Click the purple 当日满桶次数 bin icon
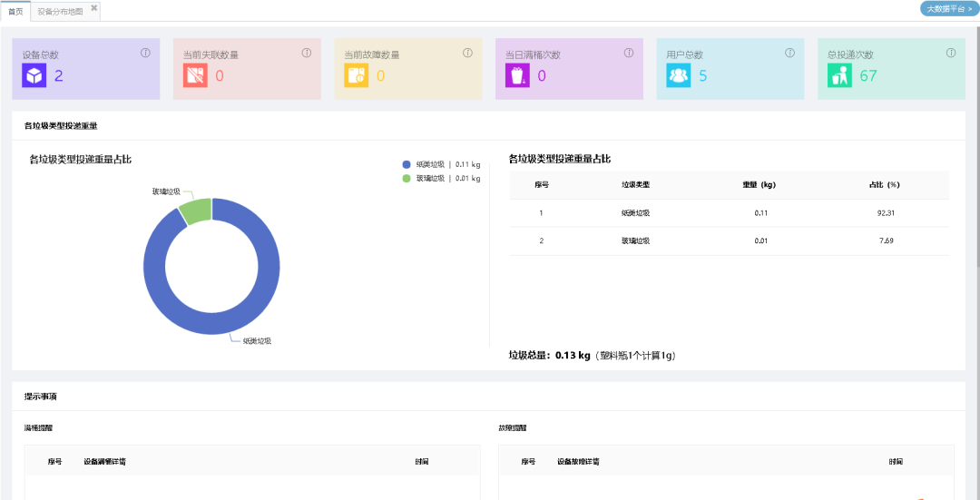The width and height of the screenshot is (980, 500). pos(517,76)
